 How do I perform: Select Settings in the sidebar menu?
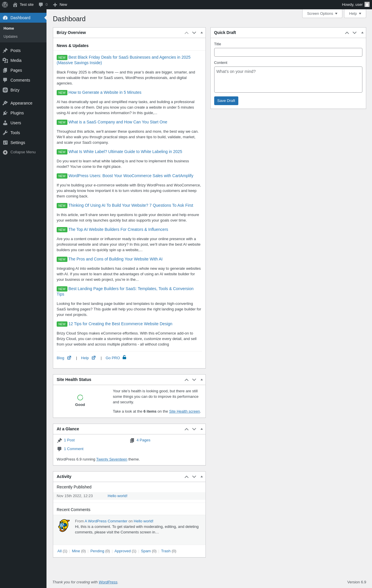click(x=18, y=143)
